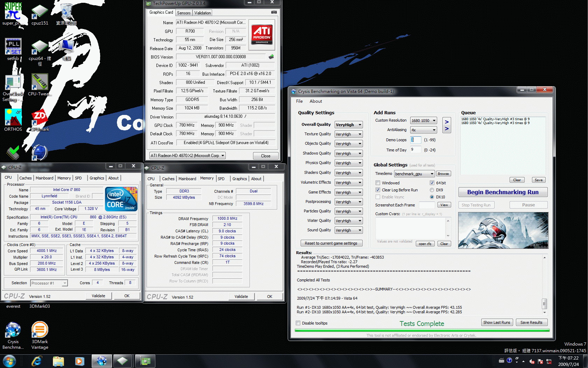Check Enable Vsync in Global Settings

[378, 197]
